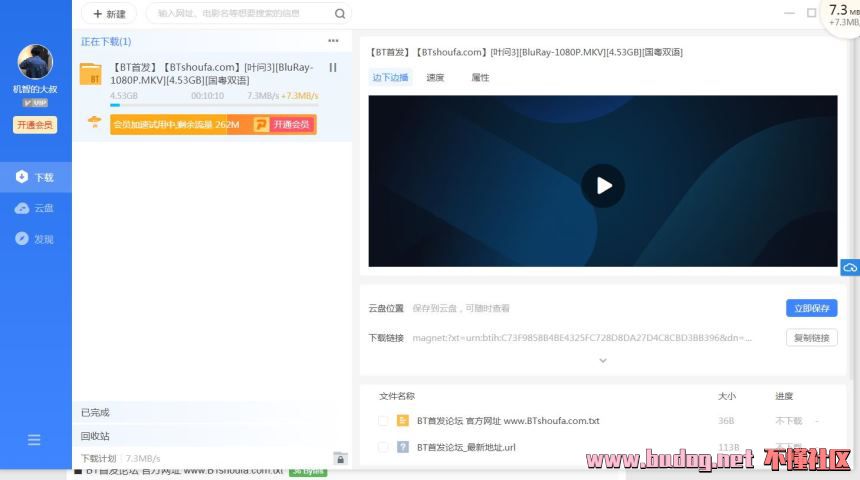The width and height of the screenshot is (860, 480).
Task: Check the BTshoufa.com.txt file checkbox
Action: (x=383, y=421)
